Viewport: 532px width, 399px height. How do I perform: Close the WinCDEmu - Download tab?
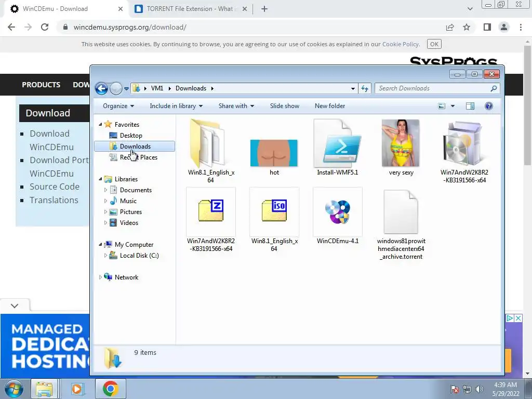point(121,9)
